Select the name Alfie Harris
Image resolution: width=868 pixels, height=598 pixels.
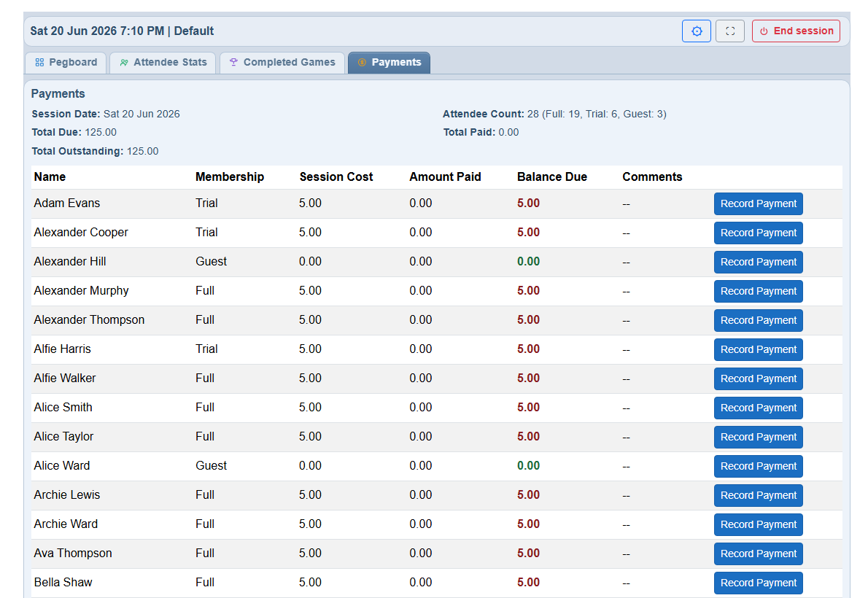point(63,349)
